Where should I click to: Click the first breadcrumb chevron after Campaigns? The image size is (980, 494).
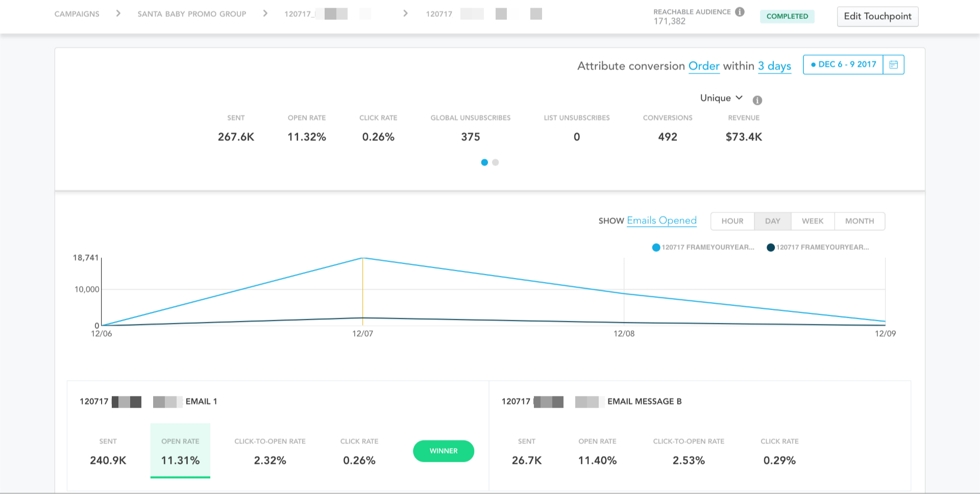tap(118, 13)
